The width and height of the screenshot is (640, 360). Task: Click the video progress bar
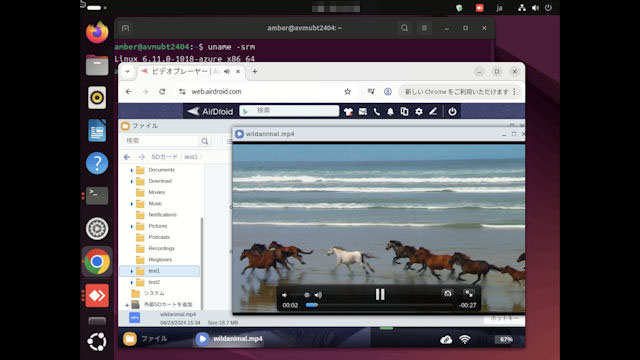point(379,305)
